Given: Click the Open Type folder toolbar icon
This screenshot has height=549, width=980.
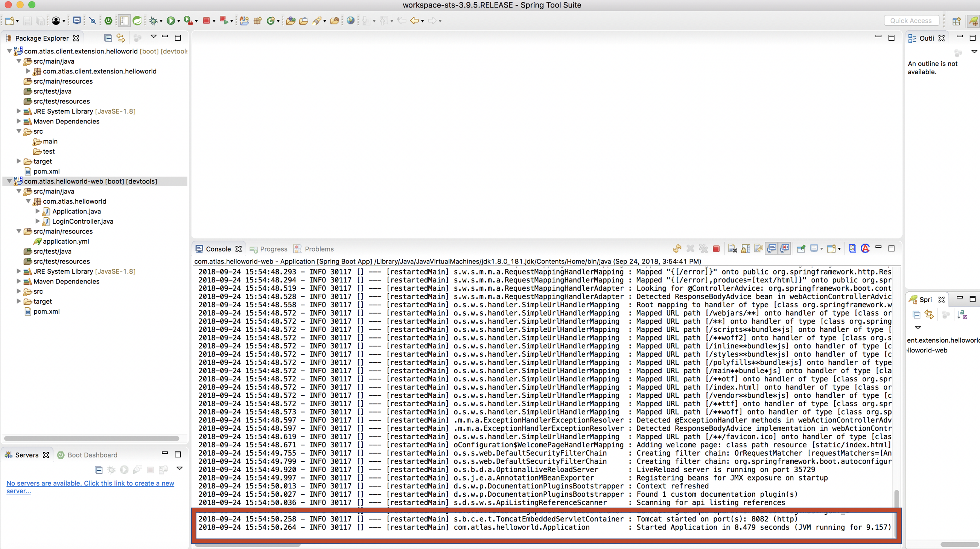Looking at the screenshot, I should point(291,21).
